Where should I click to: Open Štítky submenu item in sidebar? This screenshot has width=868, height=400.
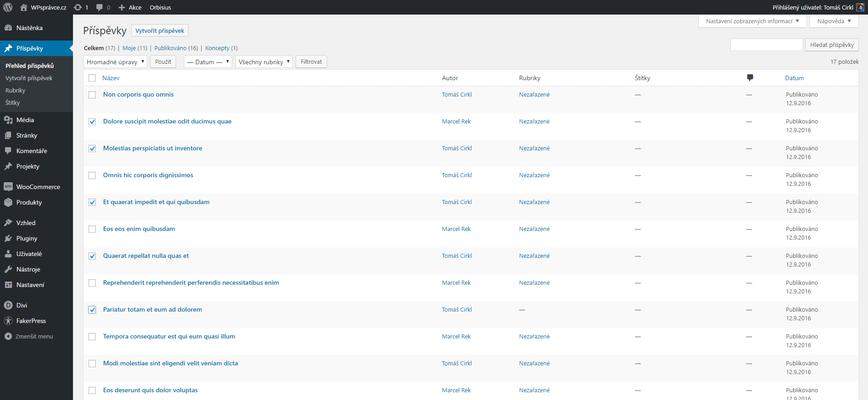13,103
